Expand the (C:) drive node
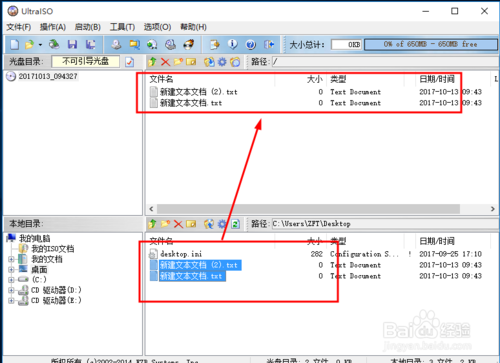The image size is (500, 363). point(11,279)
